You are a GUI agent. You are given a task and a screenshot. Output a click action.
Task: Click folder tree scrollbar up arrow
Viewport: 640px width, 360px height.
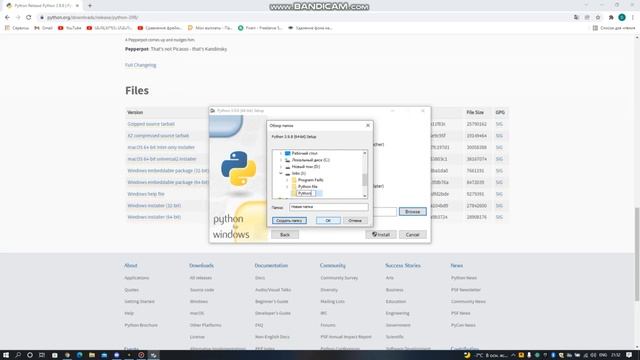click(x=364, y=153)
